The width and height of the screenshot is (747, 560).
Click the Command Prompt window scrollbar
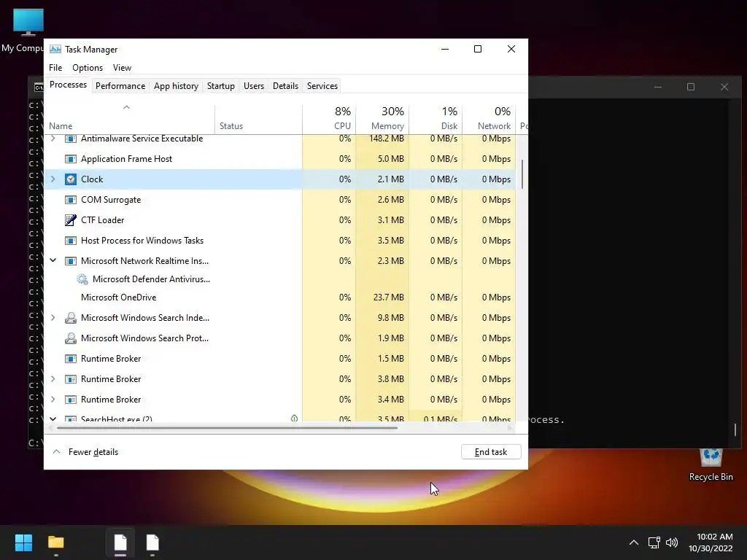[735, 429]
